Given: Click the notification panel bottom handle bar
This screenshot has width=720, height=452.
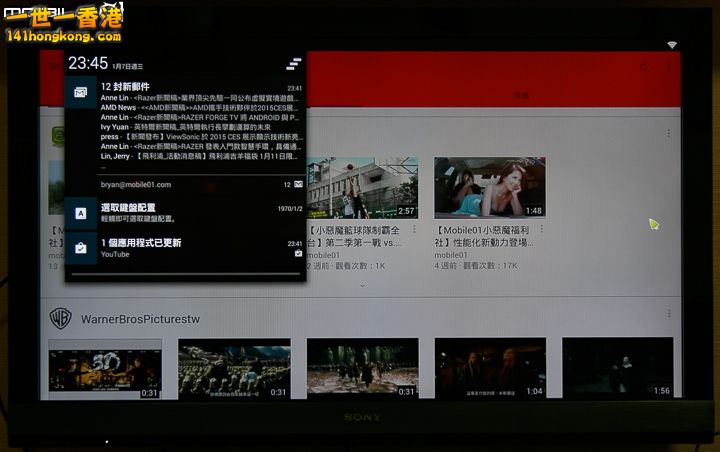Looking at the screenshot, I should (185, 273).
